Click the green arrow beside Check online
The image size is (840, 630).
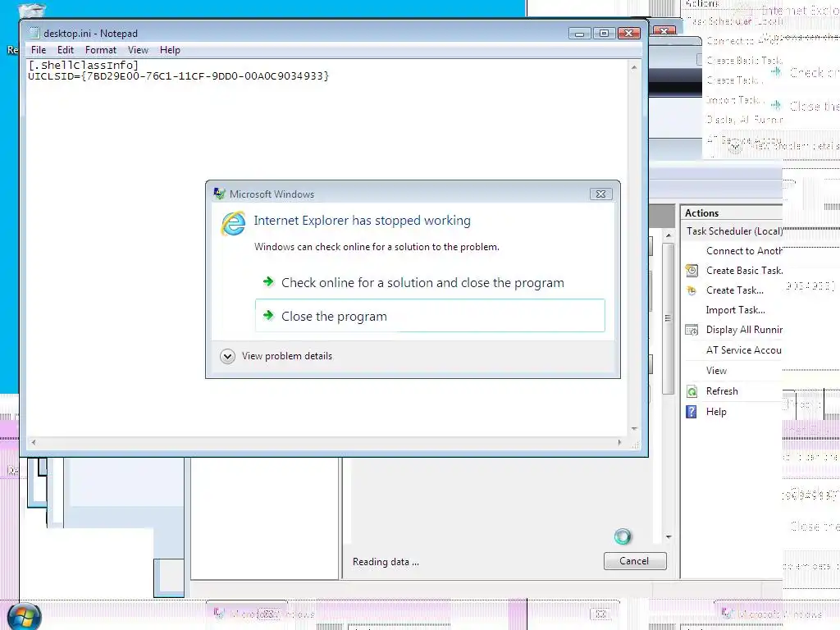click(x=268, y=281)
